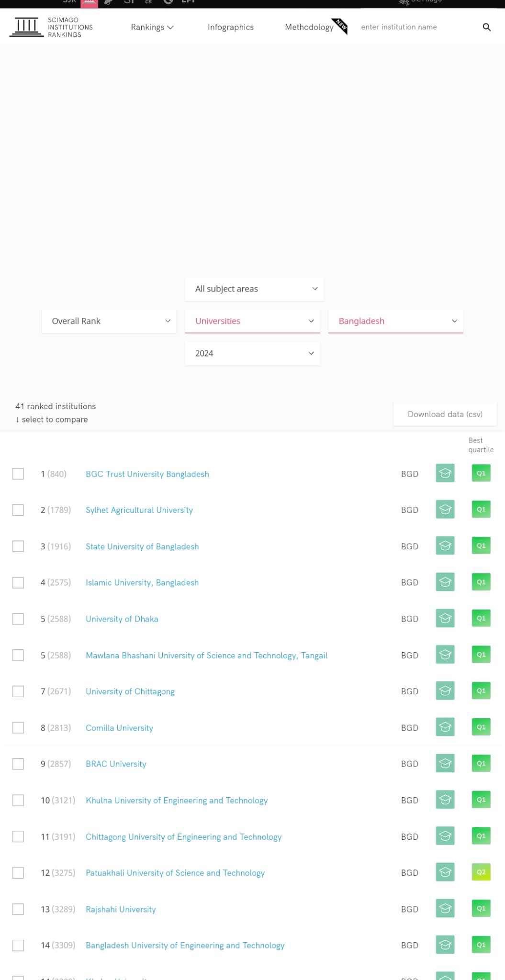Expand the Overall Rank dropdown

109,321
